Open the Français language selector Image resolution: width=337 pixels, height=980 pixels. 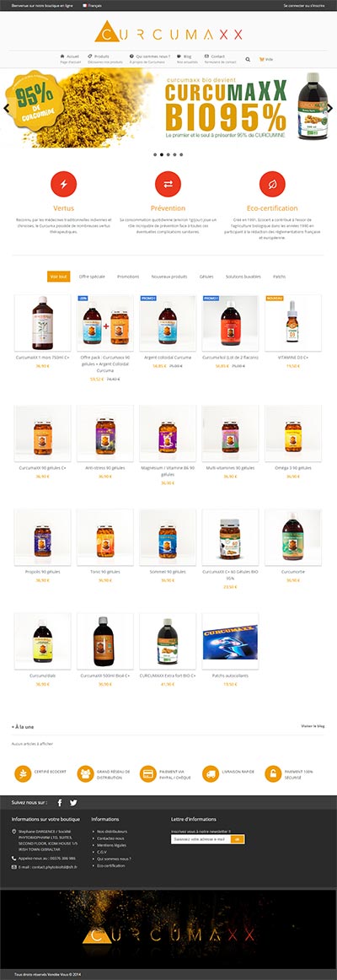93,5
